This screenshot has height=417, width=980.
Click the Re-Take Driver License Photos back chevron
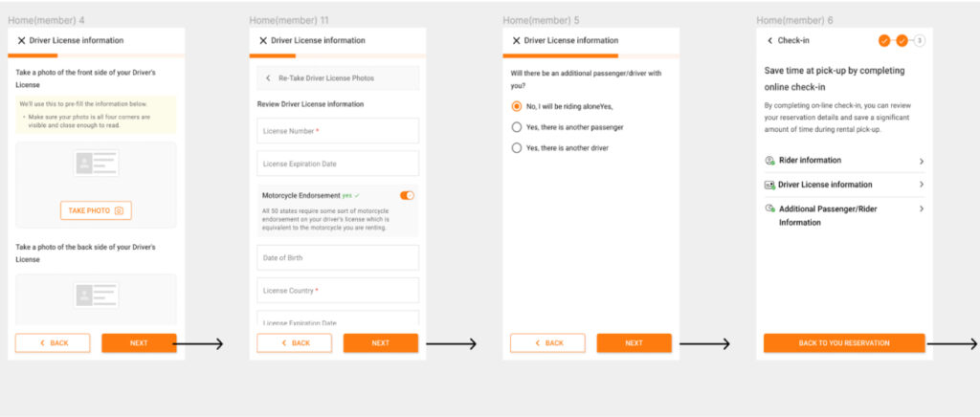coord(268,78)
